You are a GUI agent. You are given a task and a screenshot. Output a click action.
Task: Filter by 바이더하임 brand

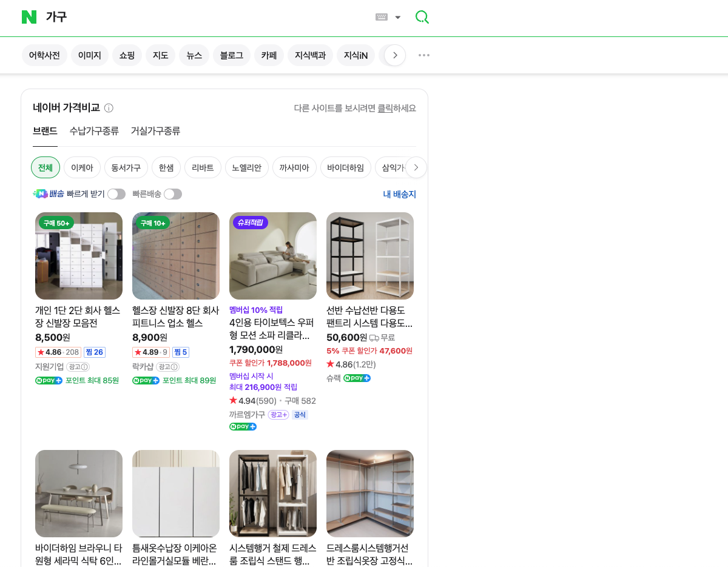point(346,167)
